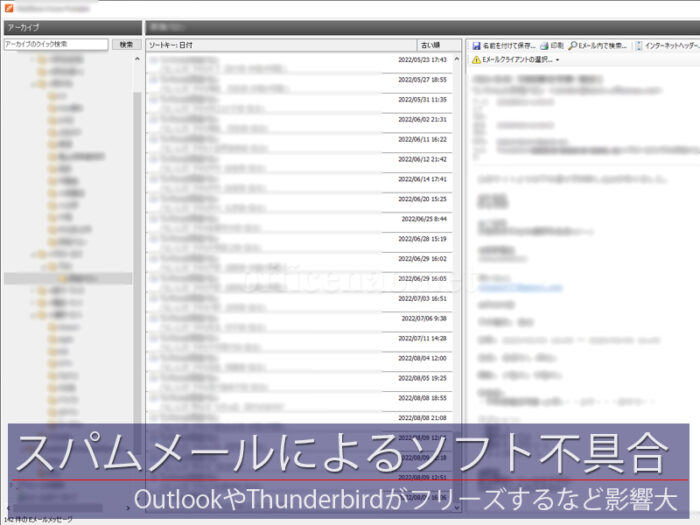Open the email dated 2022/05/27 18:55
Screen dimensions: 700x525
tap(299, 83)
